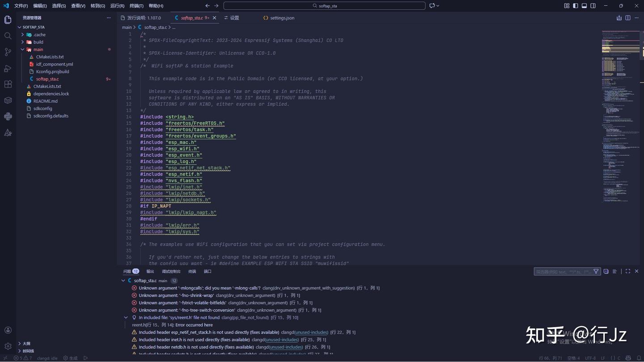The image size is (644, 362).
Task: Go forward using the title bar arrow
Action: [x=216, y=6]
